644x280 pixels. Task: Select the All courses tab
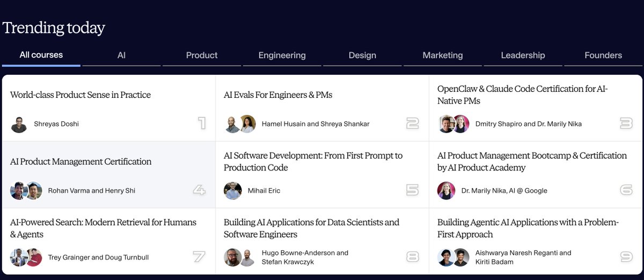coord(41,55)
